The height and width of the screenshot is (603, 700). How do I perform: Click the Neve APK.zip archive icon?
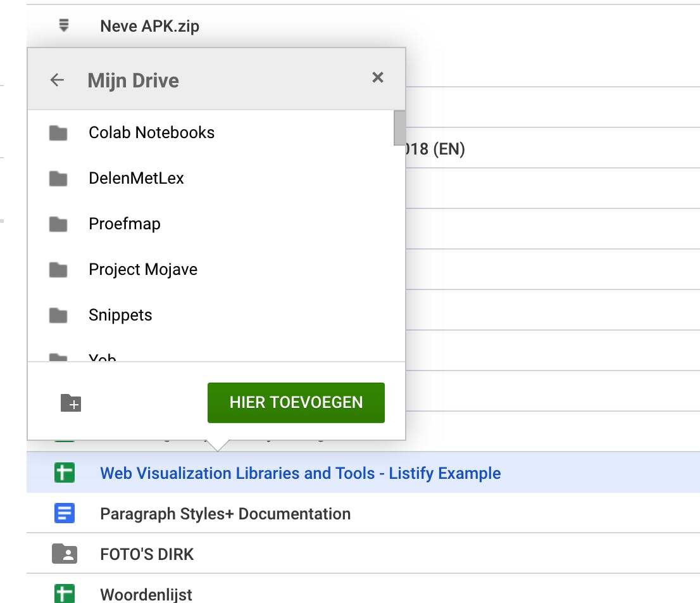pyautogui.click(x=64, y=26)
